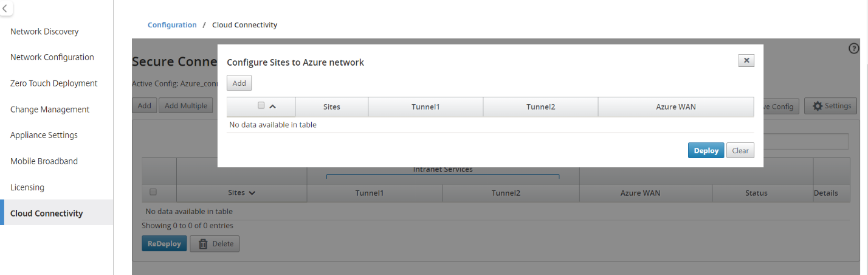Click 'Showing 0 to 0 of 0 entries' text
The image size is (868, 275).
click(x=187, y=225)
